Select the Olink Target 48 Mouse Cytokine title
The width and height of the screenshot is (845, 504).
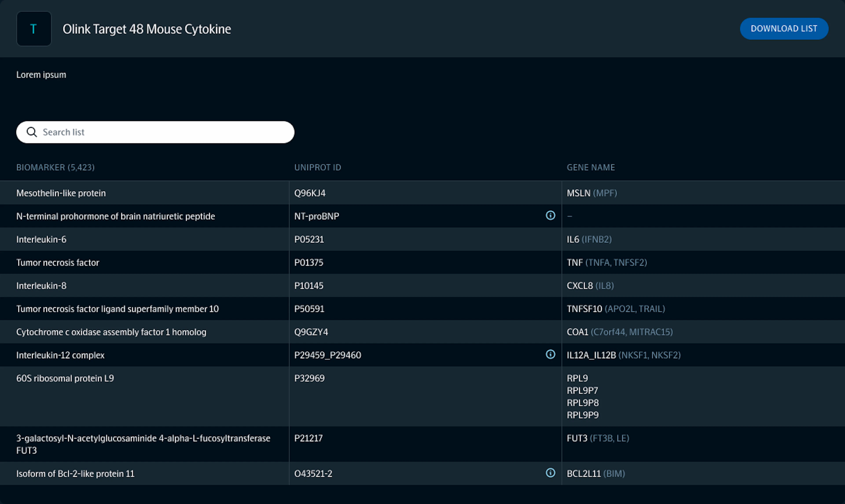[x=147, y=29]
